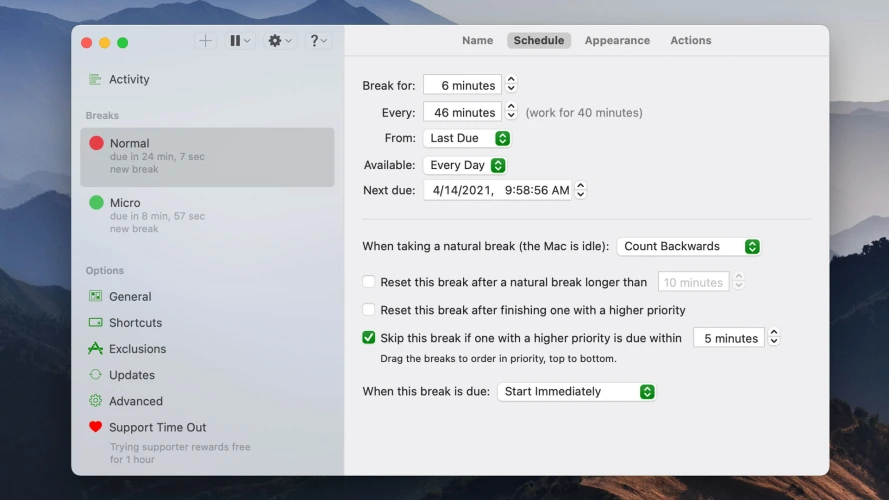Image resolution: width=889 pixels, height=500 pixels.
Task: Enable reset after finishing higher priority break
Action: [369, 310]
